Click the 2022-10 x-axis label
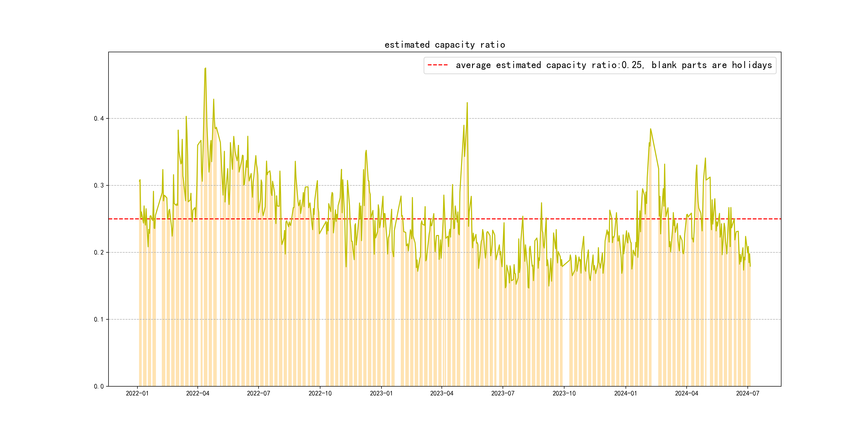The image size is (868, 434). 320,393
